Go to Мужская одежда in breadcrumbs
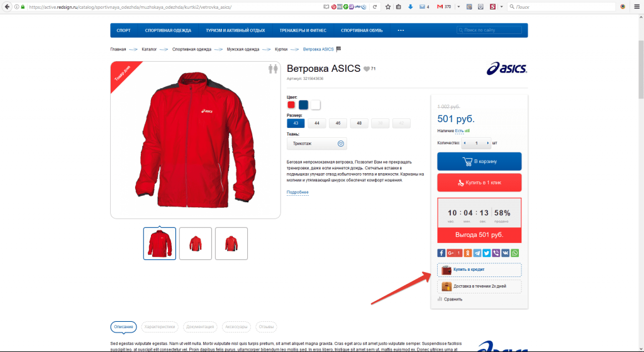The image size is (644, 352). (x=243, y=49)
